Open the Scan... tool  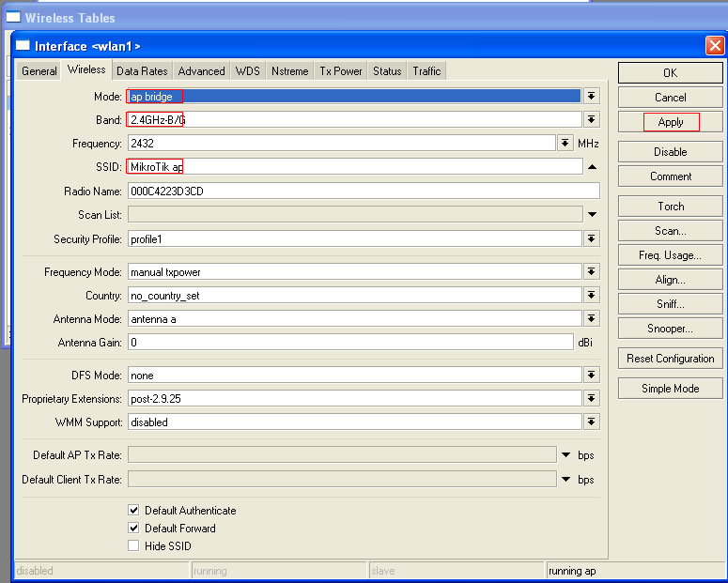pyautogui.click(x=670, y=231)
